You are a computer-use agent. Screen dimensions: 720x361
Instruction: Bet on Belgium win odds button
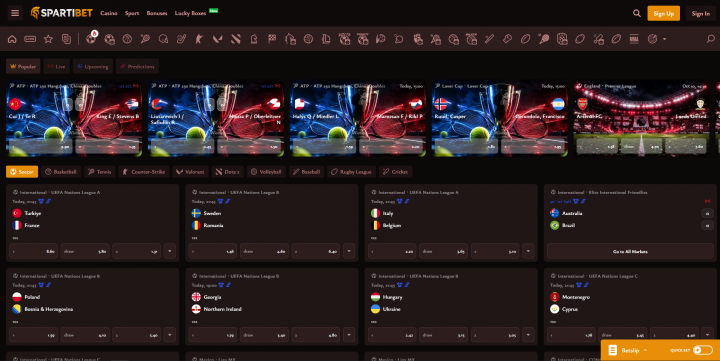(495, 251)
